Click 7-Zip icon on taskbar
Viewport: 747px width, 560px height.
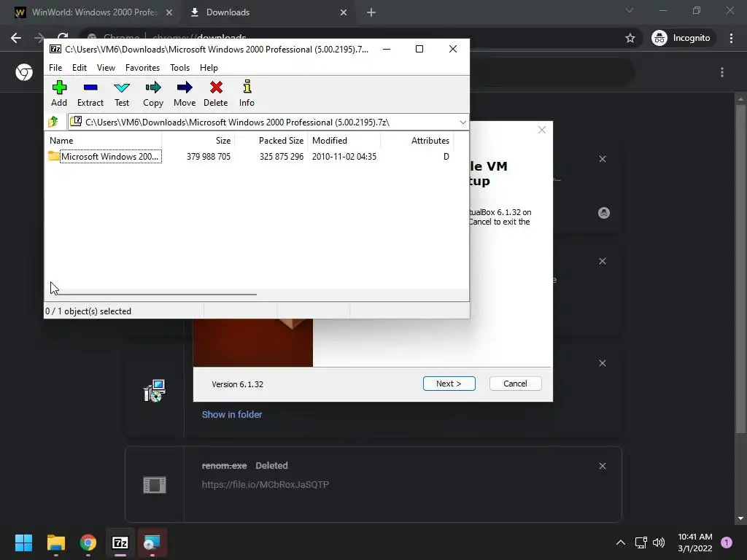[120, 542]
